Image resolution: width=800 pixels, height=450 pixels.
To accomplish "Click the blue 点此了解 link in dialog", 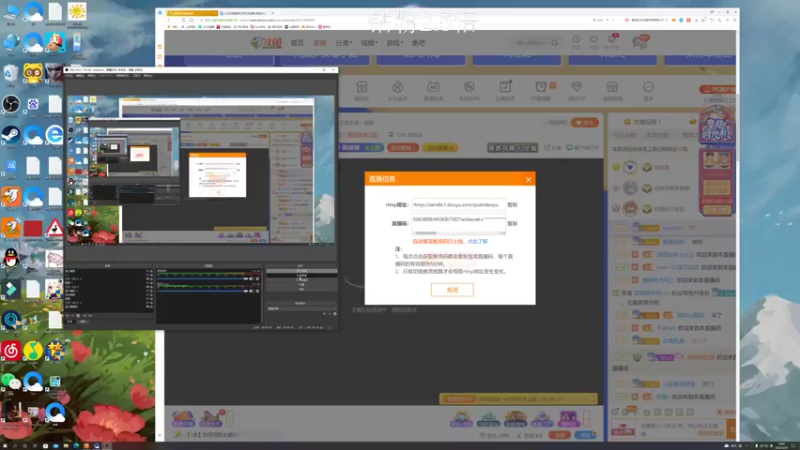I will [x=478, y=241].
